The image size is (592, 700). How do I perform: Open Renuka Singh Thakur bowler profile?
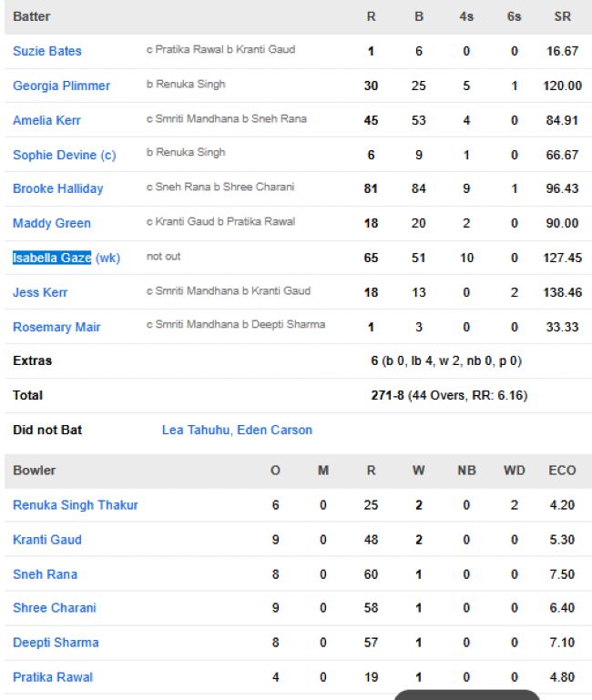75,505
